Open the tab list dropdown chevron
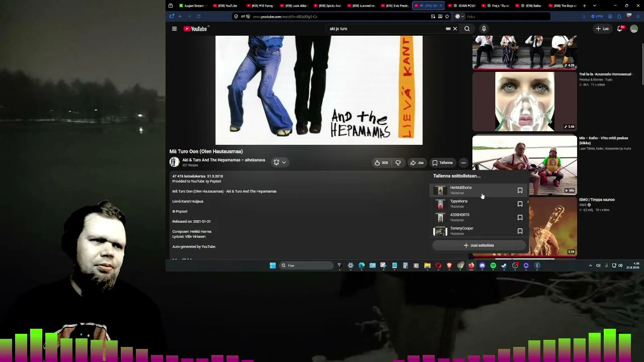This screenshot has width=644, height=362. click(x=594, y=6)
